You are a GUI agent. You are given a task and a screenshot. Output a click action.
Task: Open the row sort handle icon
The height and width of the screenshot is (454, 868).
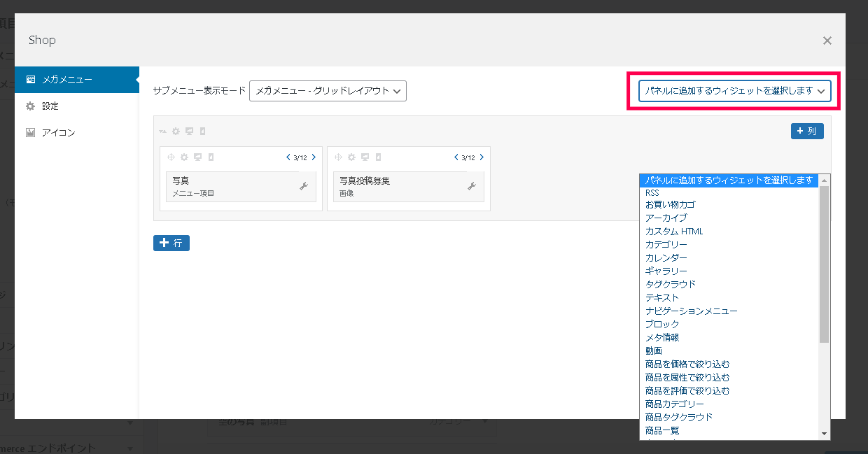[163, 131]
